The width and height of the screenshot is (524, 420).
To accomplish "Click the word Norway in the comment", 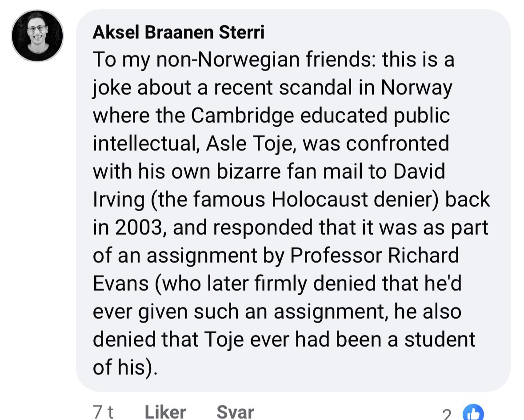I will tap(416, 88).
